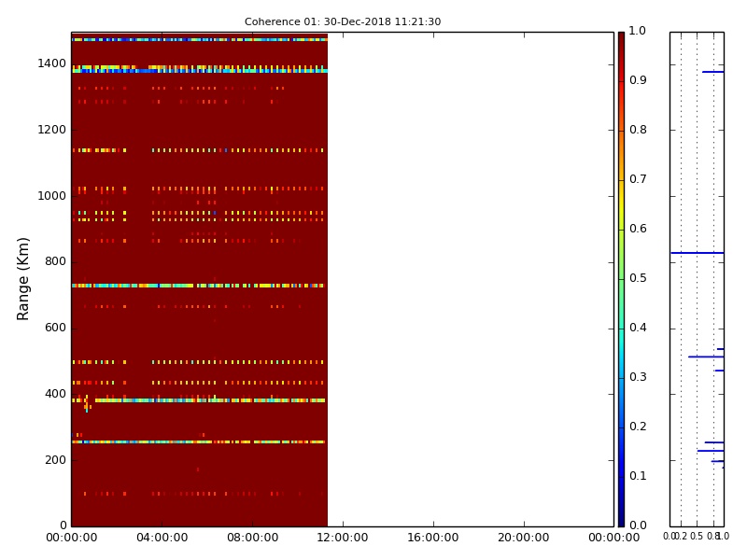Click the 0.8 colorbar label
Viewport: 747px width, 560px height.
click(638, 130)
